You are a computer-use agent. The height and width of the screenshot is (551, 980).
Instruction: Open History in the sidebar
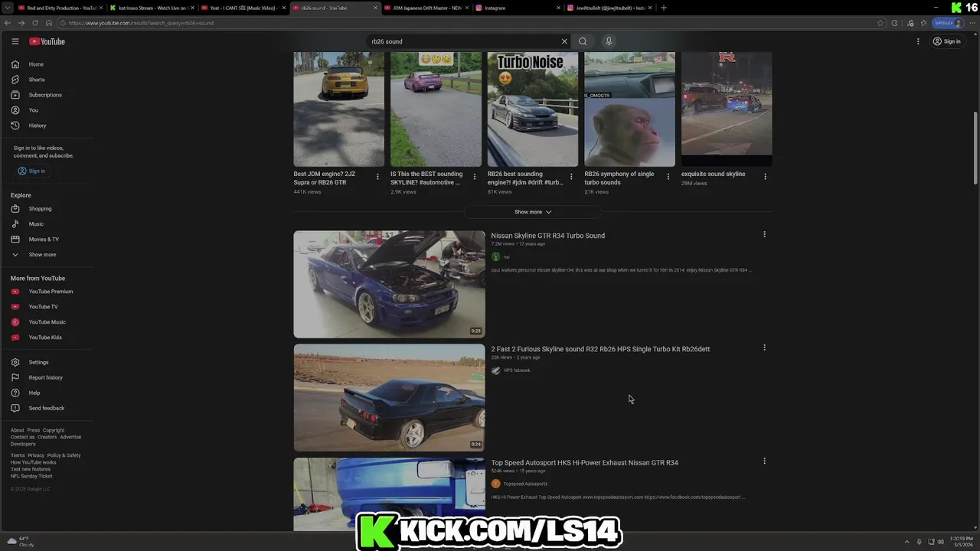point(37,126)
